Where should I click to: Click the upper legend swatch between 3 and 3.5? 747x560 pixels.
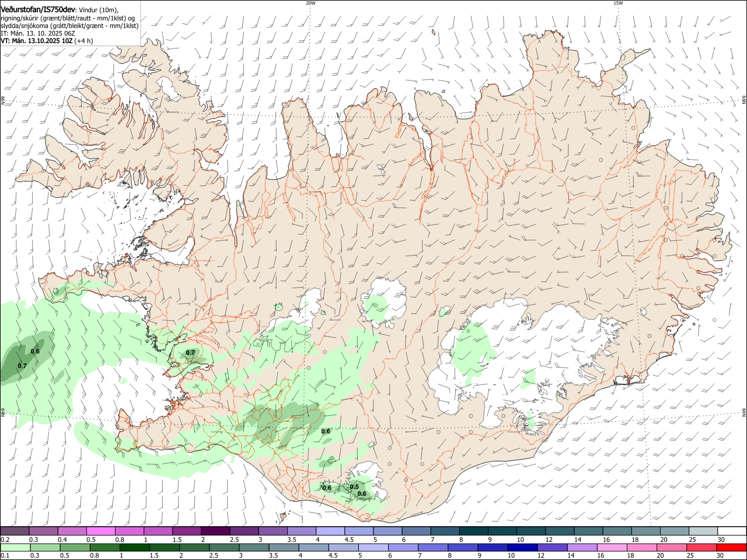272,531
